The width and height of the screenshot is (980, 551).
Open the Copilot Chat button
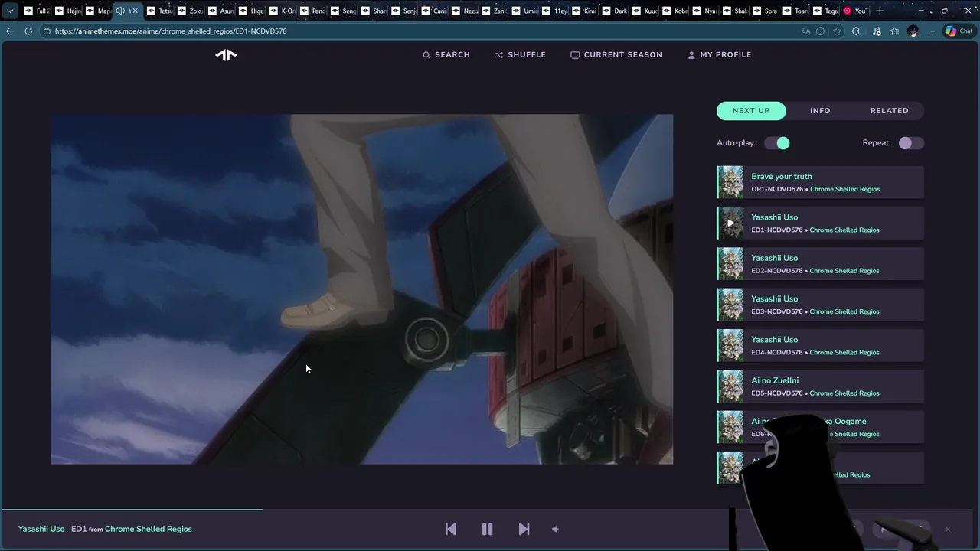click(x=959, y=31)
